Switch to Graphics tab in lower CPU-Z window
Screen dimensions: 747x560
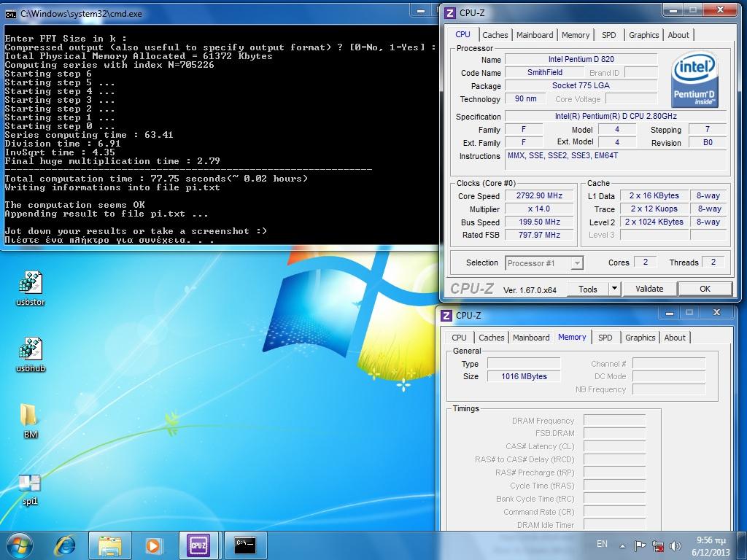[640, 338]
